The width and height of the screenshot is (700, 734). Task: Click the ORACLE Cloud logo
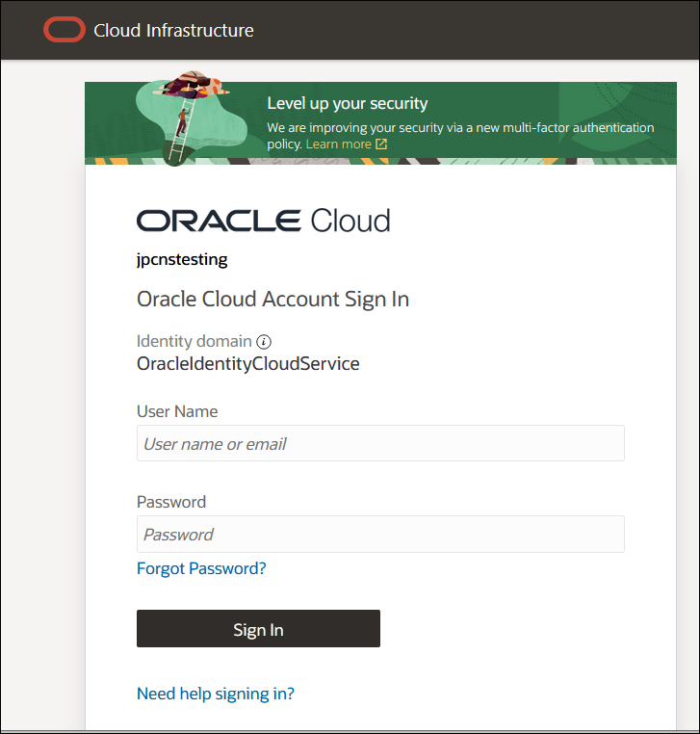coord(264,221)
